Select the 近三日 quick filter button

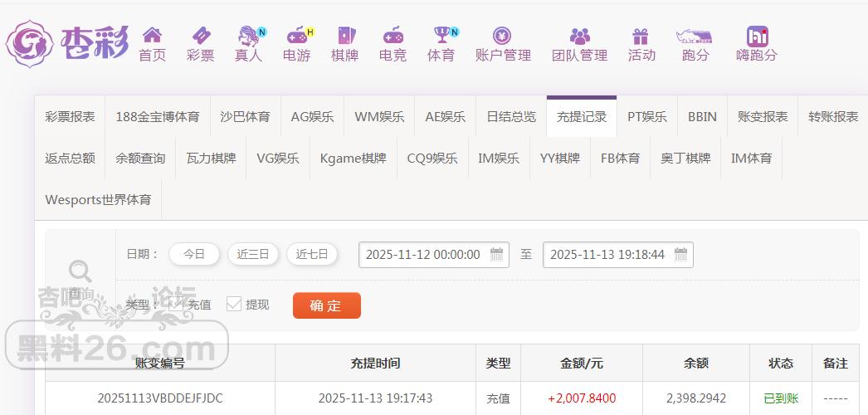tap(253, 255)
